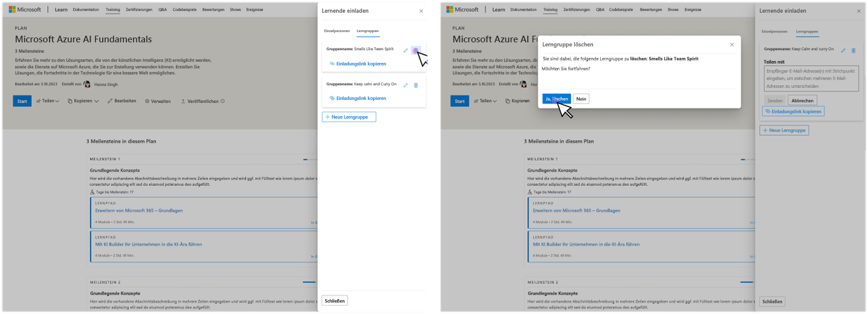This screenshot has height=314, width=868.
Task: Open Q&A in the left screenshot's nav bar
Action: (163, 10)
